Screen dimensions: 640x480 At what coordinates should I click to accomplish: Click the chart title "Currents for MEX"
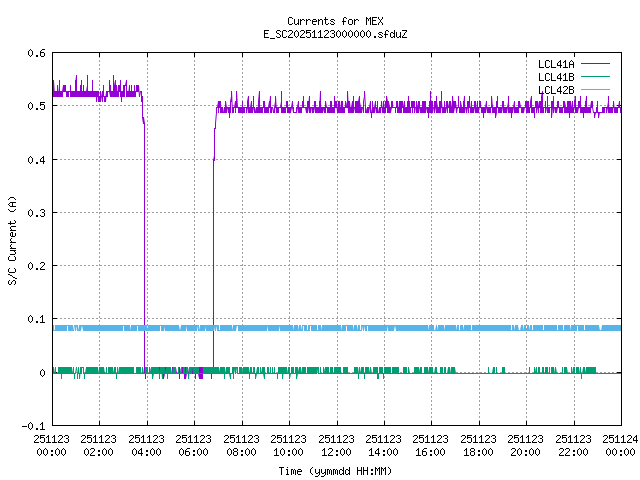[x=335, y=21]
